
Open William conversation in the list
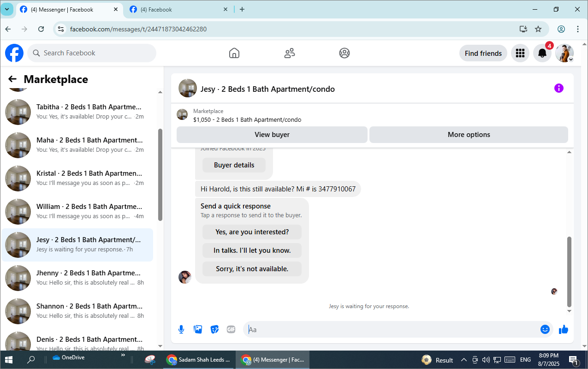[77, 212]
